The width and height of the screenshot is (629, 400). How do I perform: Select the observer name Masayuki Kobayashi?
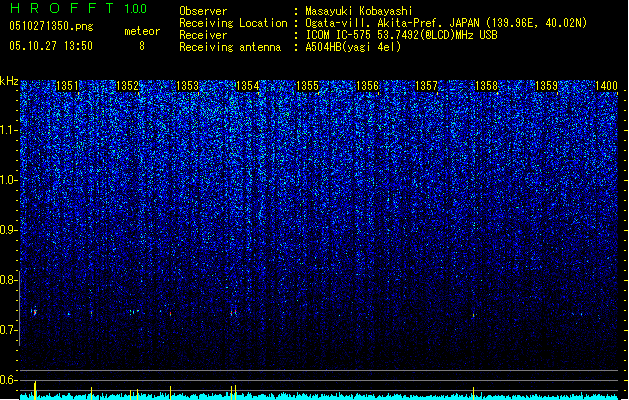pos(359,11)
